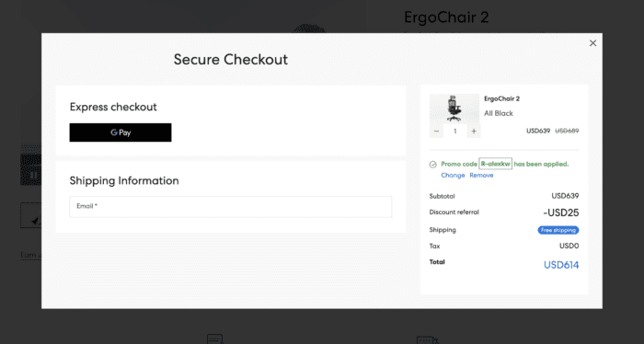Viewport: 644px width, 344px height.
Task: Select the R-alexkw promo code tag
Action: [x=495, y=164]
